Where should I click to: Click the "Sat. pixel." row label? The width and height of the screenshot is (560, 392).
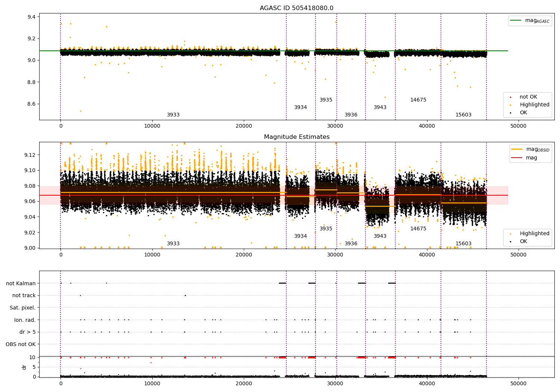click(23, 308)
